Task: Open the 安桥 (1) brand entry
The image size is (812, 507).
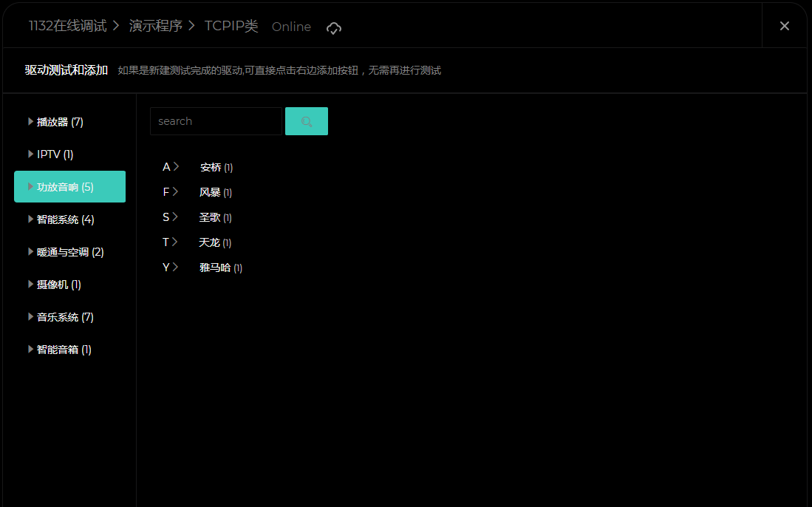Action: click(216, 167)
